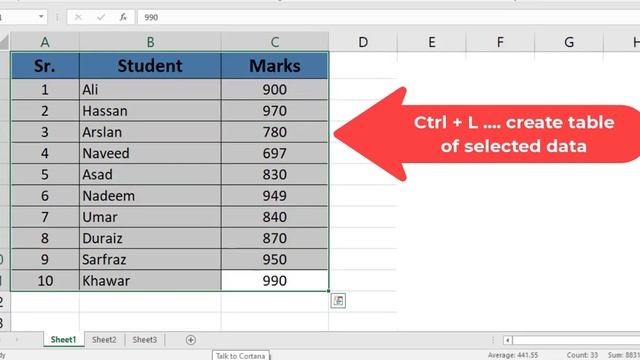The image size is (640, 360).
Task: Select the cell containing 'Asad'
Action: point(150,174)
